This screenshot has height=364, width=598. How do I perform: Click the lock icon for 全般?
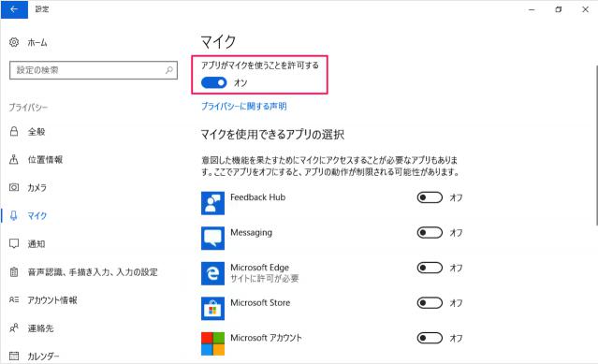[14, 132]
